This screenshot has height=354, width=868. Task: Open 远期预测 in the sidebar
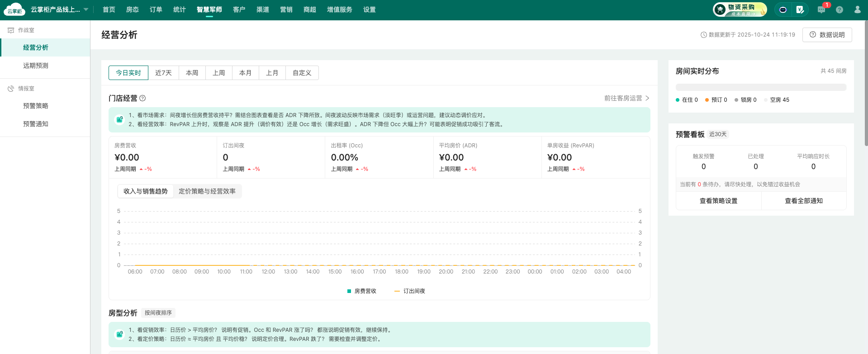tap(36, 66)
